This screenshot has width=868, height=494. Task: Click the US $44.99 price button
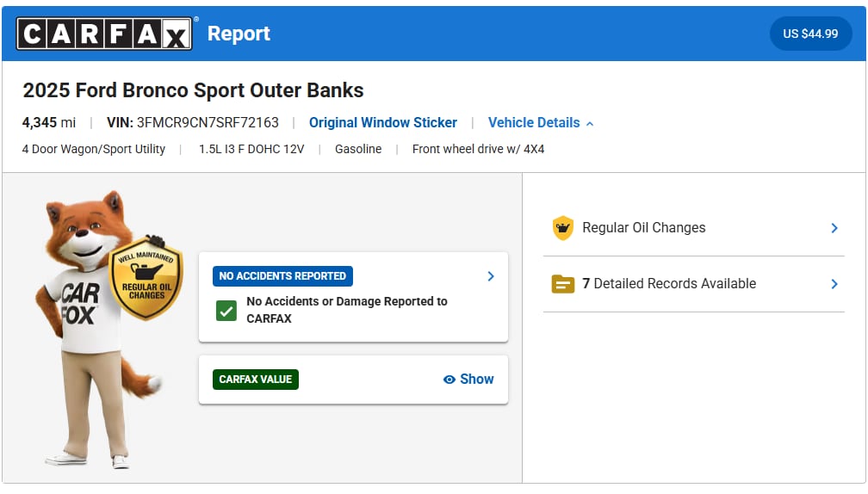coord(810,34)
